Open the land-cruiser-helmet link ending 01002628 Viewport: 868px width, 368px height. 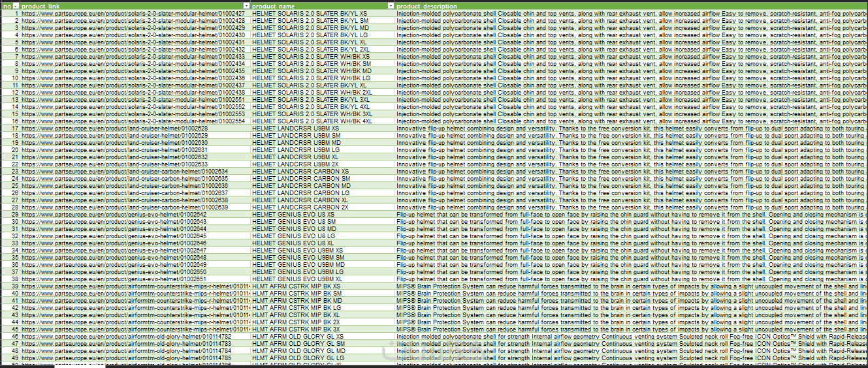pyautogui.click(x=114, y=128)
